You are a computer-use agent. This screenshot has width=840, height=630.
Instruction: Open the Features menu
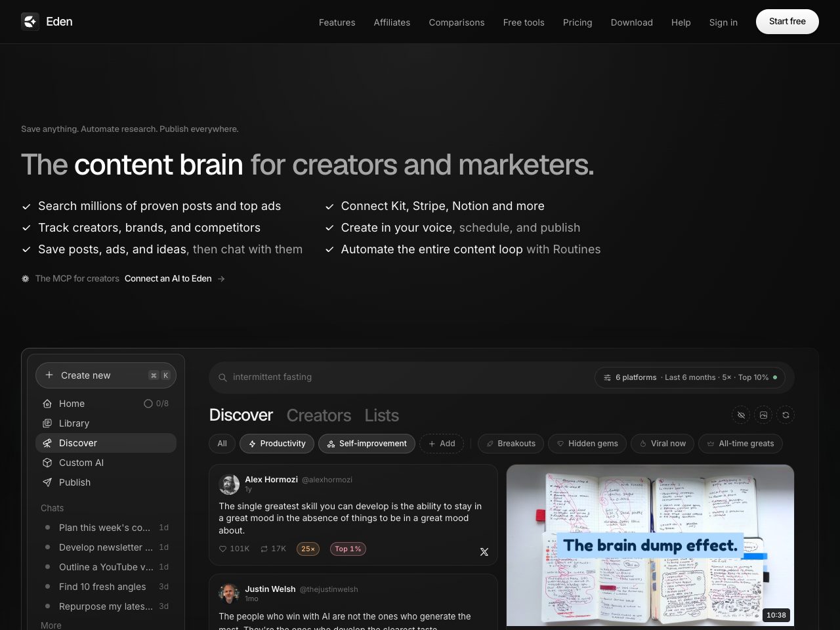pyautogui.click(x=337, y=22)
